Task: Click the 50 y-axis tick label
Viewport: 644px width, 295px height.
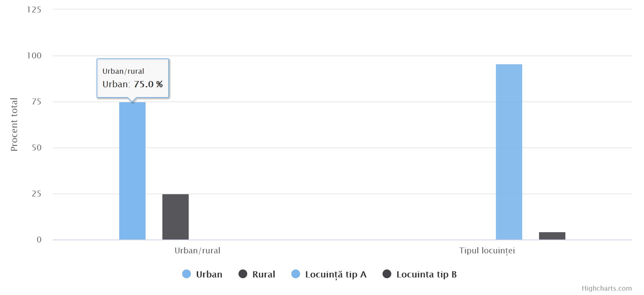Action: pos(37,148)
